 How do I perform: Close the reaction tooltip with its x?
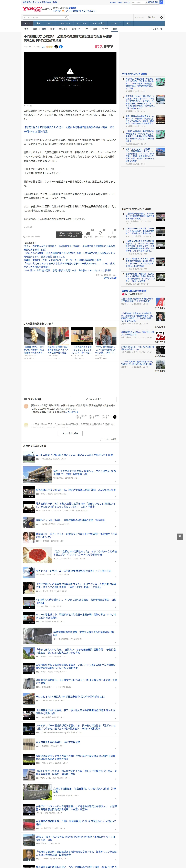[x=80, y=233]
